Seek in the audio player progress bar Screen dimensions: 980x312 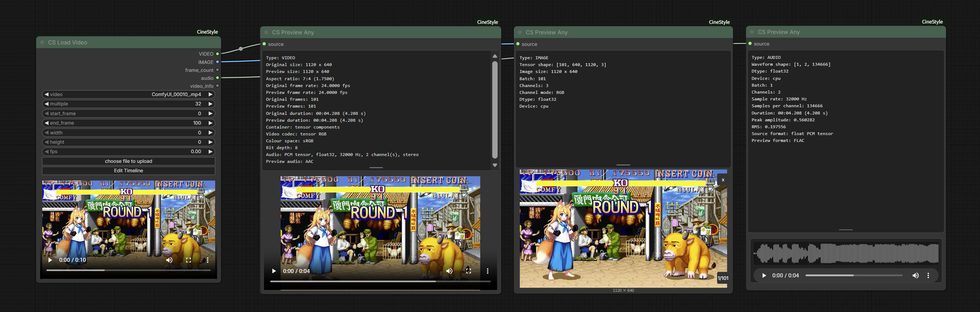click(854, 275)
